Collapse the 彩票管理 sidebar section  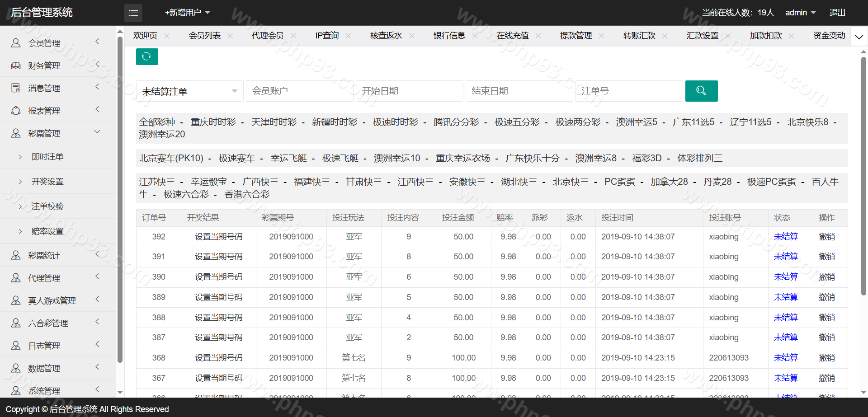[97, 132]
